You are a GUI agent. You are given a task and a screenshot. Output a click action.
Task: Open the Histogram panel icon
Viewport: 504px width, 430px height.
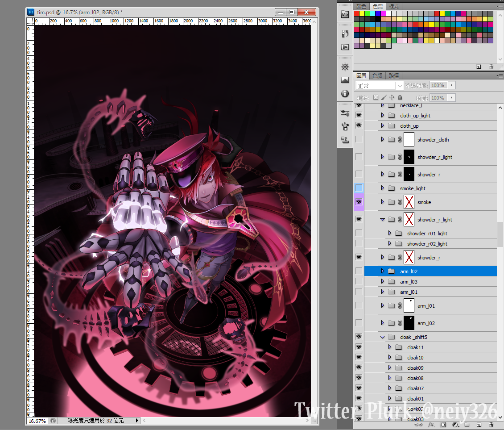[x=345, y=80]
